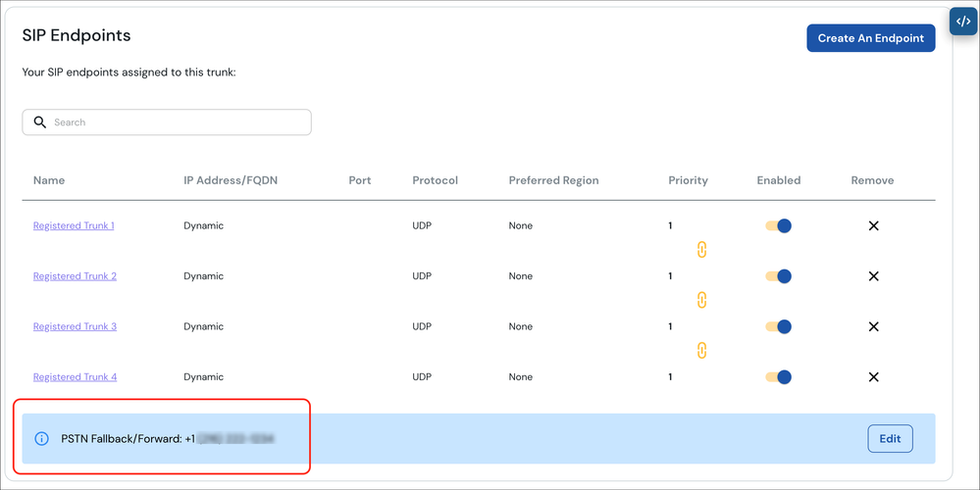Click the Priority column header
980x490 pixels.
(x=688, y=180)
